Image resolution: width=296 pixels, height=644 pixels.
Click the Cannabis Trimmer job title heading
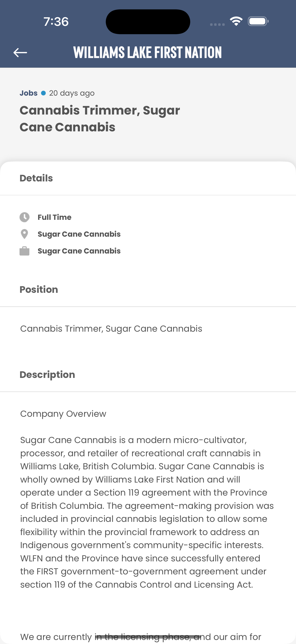pyautogui.click(x=100, y=119)
